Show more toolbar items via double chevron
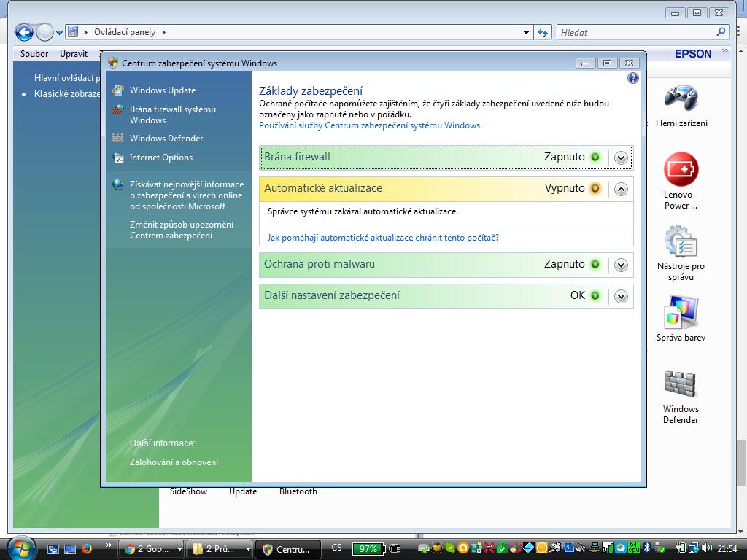747x560 pixels. coord(724,51)
